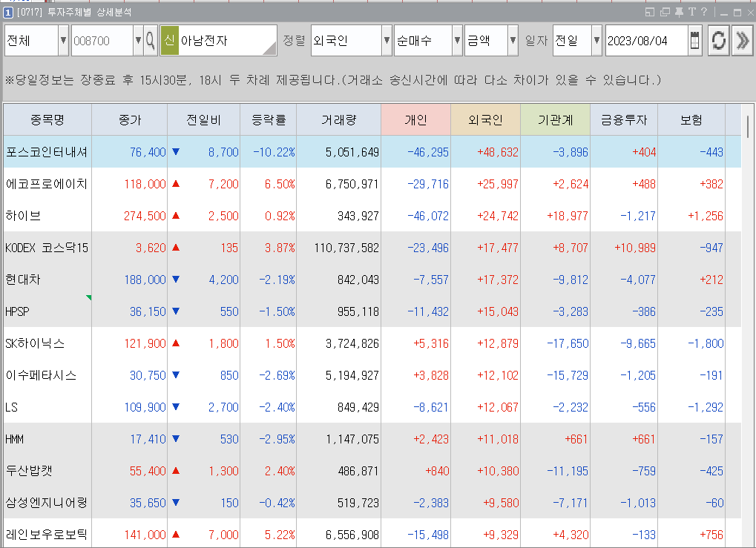Click foreign value +11,018
Screen dimensions: 756x548
(x=498, y=439)
